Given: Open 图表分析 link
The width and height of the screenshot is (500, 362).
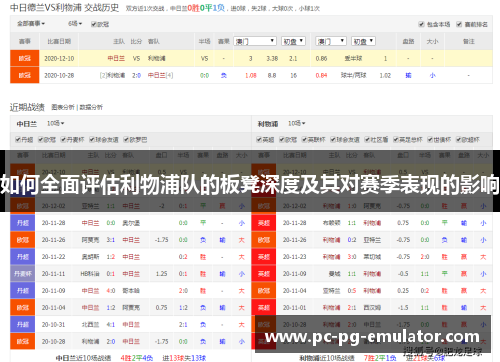Looking at the screenshot, I should coord(63,107).
